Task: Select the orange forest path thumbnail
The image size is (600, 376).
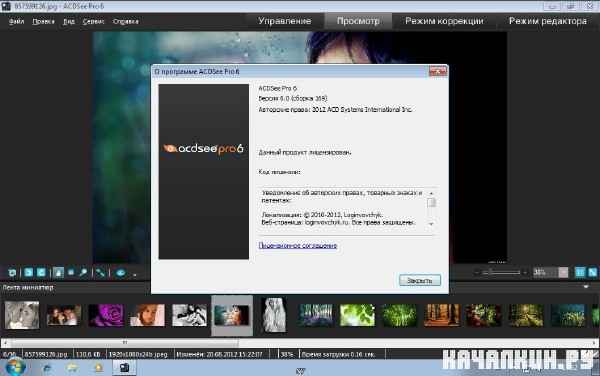Action: click(x=442, y=316)
